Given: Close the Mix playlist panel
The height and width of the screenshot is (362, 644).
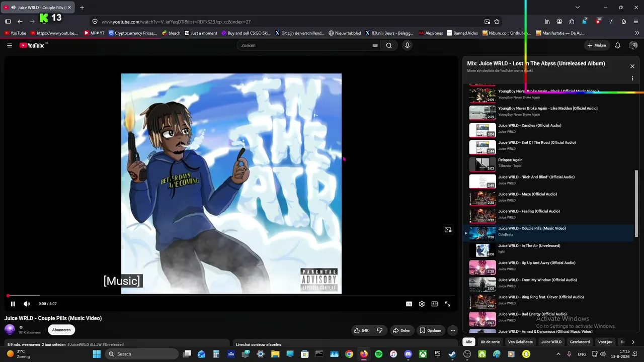Looking at the screenshot, I should point(632,66).
